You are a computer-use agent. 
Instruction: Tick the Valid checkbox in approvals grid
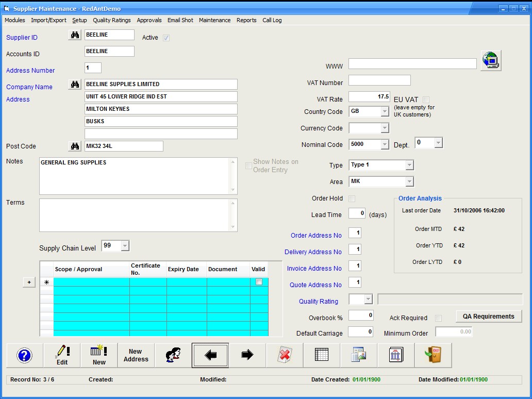coord(259,282)
